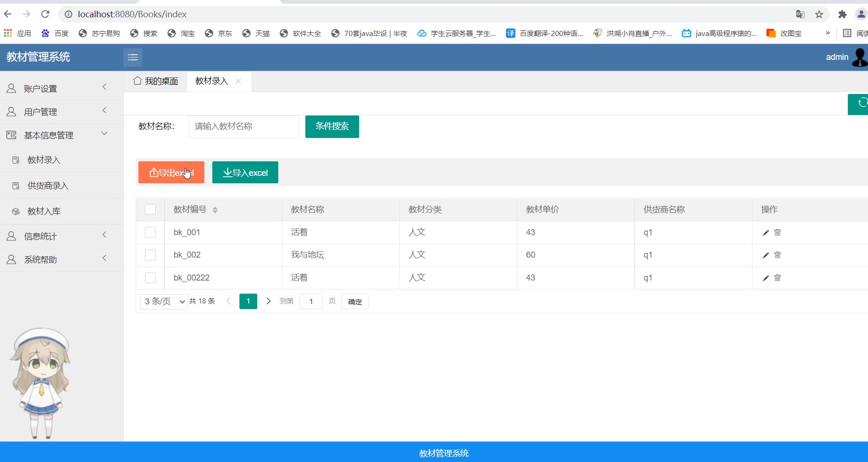Image resolution: width=868 pixels, height=462 pixels.
Task: Click the Google translate icon in address bar
Action: (800, 14)
